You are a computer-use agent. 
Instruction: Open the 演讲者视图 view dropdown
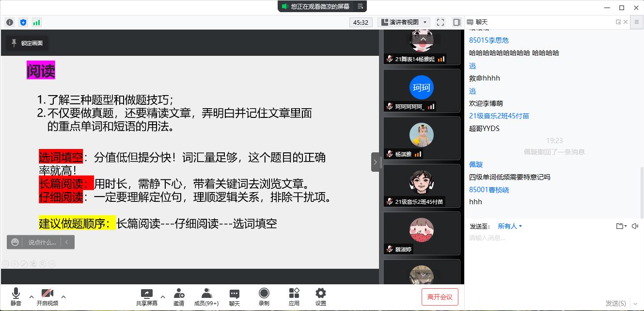click(x=404, y=22)
